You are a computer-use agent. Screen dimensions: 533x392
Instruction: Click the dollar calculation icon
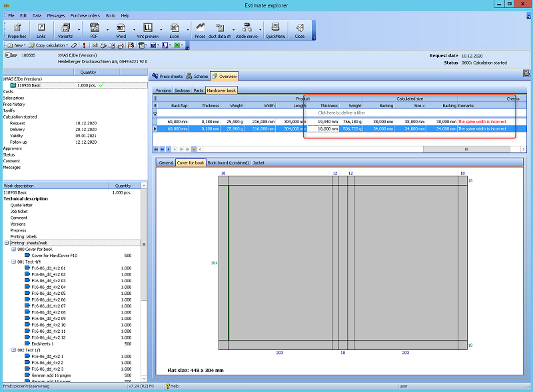coord(131,45)
